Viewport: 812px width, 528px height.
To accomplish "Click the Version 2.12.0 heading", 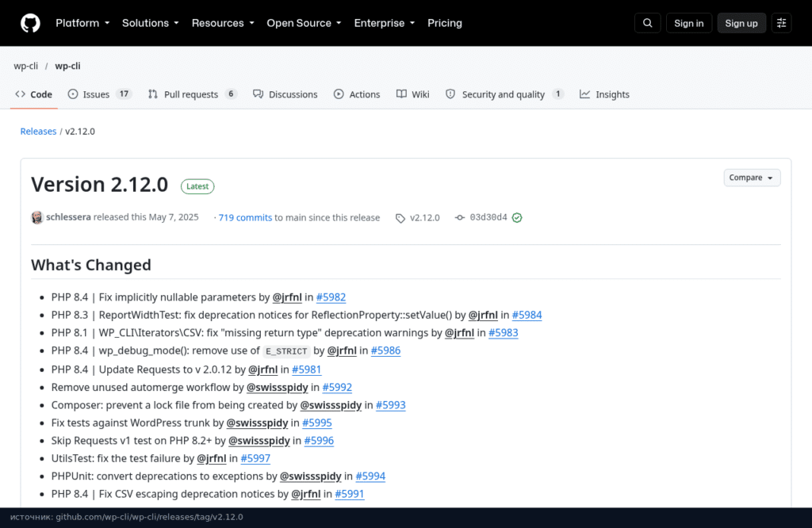I will 99,185.
